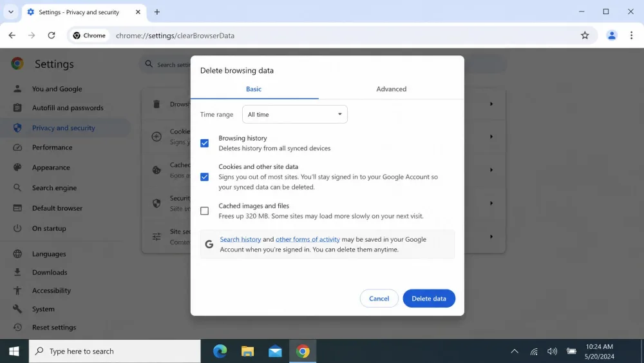This screenshot has height=363, width=644.
Task: Go to Appearance settings
Action: (x=51, y=168)
